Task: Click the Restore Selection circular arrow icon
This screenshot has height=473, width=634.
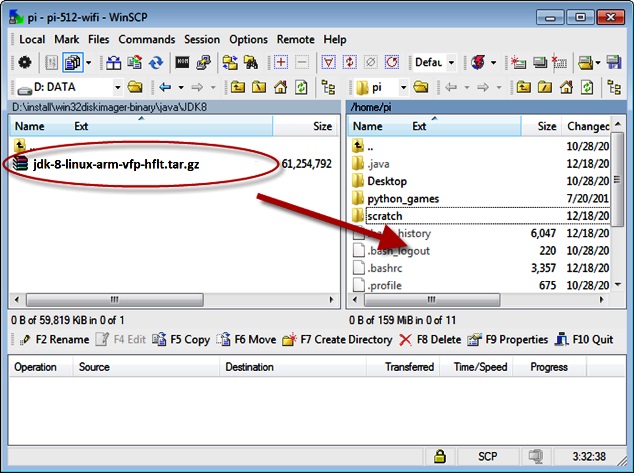Action: pos(391,62)
